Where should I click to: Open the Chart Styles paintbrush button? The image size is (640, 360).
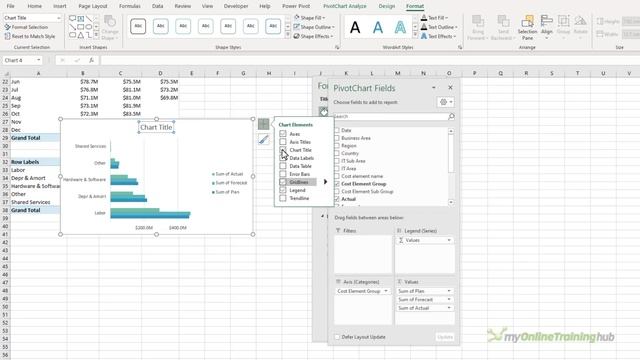tap(263, 140)
